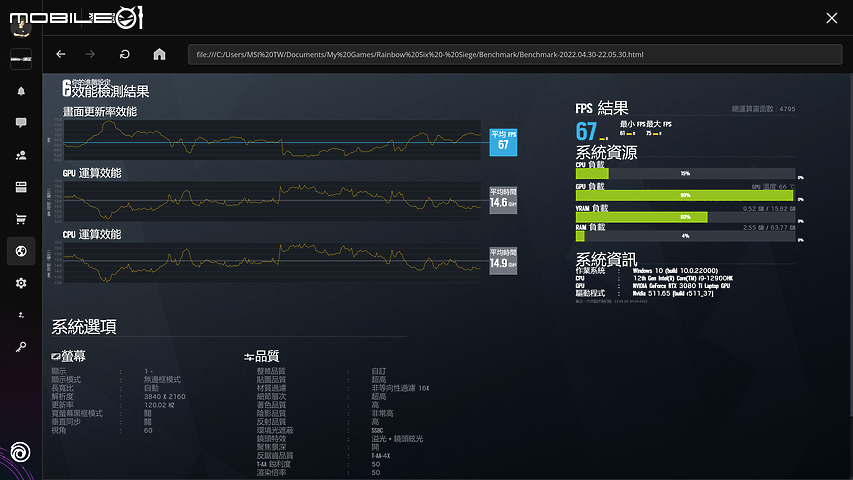This screenshot has width=853, height=480.
Task: Open the store shopping cart icon
Action: (21, 219)
